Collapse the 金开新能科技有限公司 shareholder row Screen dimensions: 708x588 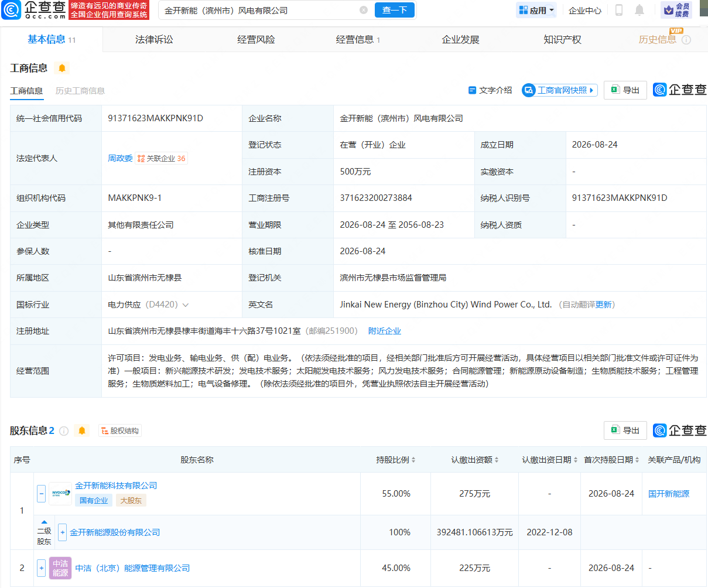41,494
